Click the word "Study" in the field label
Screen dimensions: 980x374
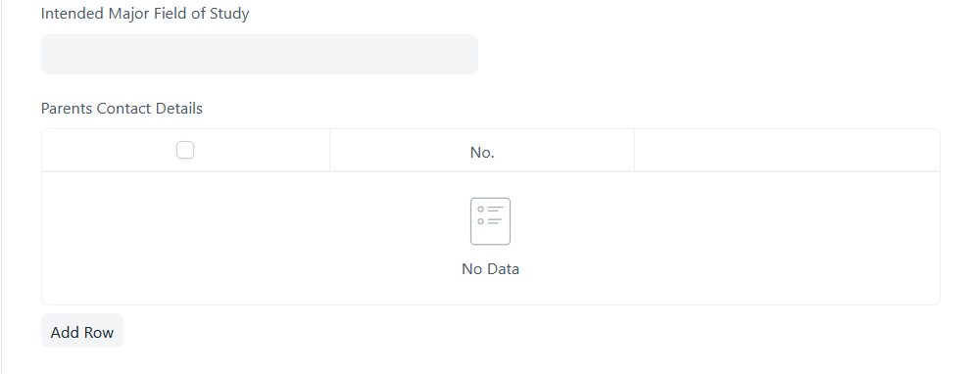(229, 14)
